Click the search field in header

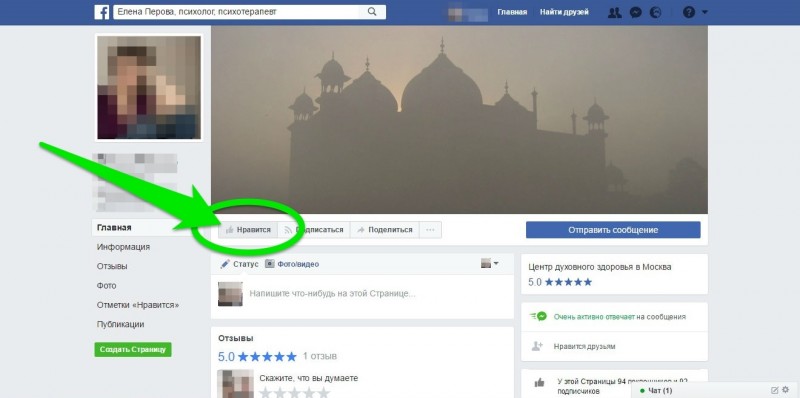coord(236,12)
